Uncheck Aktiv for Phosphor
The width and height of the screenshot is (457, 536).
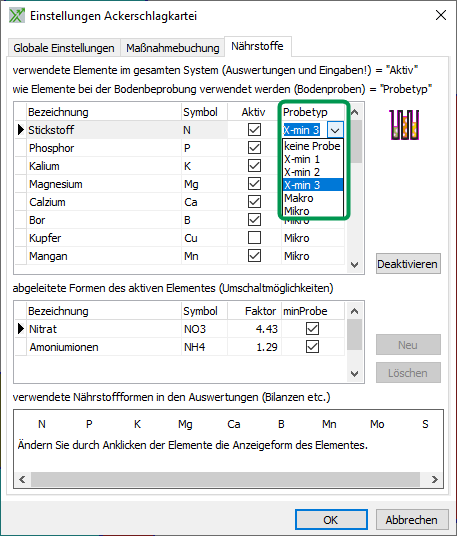pyautogui.click(x=254, y=148)
